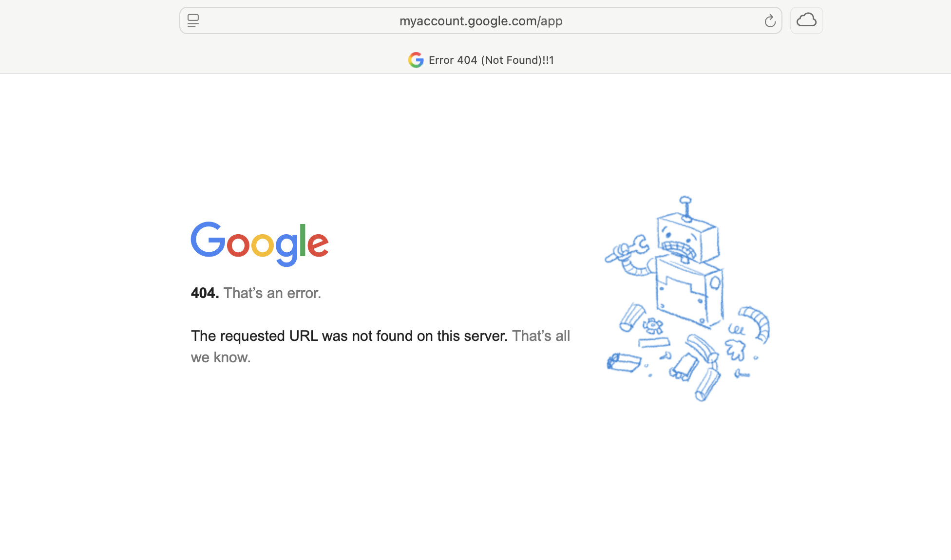This screenshot has width=951, height=560.
Task: Click the myaccount.google.com/app URL text
Action: tap(480, 21)
